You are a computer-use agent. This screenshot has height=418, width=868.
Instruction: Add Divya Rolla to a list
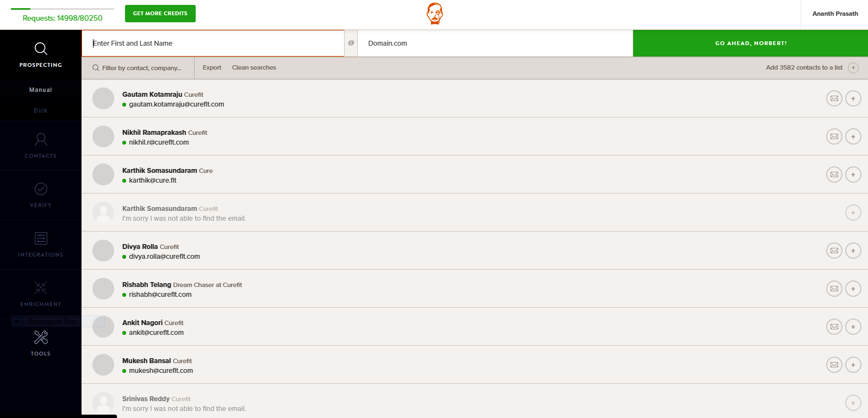pos(853,251)
